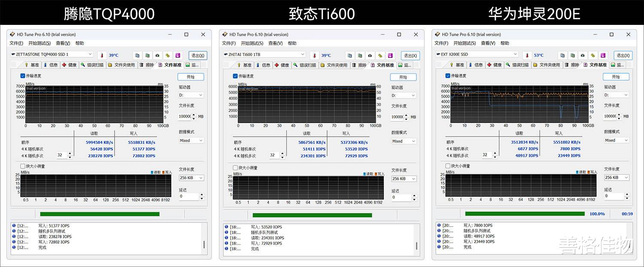Click HD Tune title icon in Ti600 window

225,35
